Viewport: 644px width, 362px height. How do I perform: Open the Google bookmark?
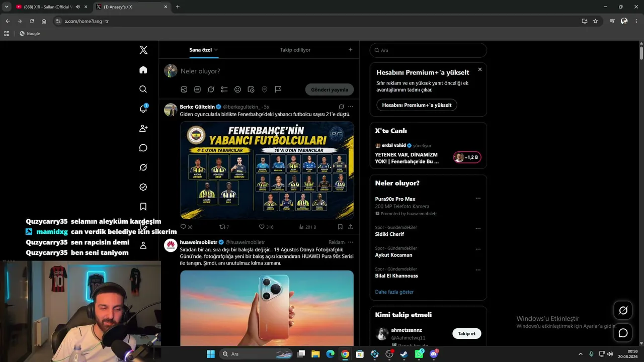pos(30,34)
